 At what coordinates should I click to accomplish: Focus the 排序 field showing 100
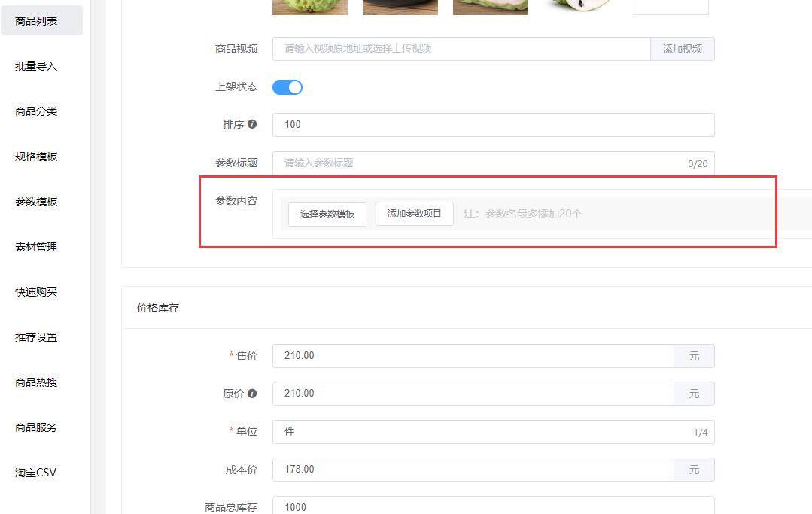494,125
